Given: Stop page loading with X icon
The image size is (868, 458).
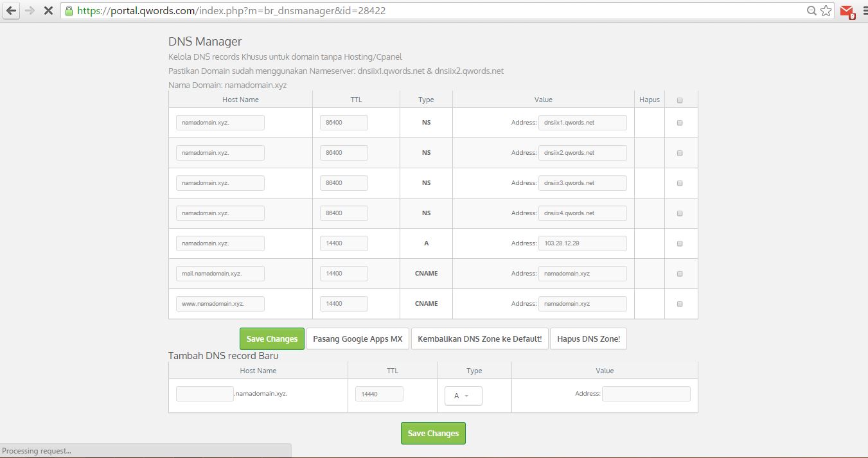Looking at the screenshot, I should (x=48, y=11).
